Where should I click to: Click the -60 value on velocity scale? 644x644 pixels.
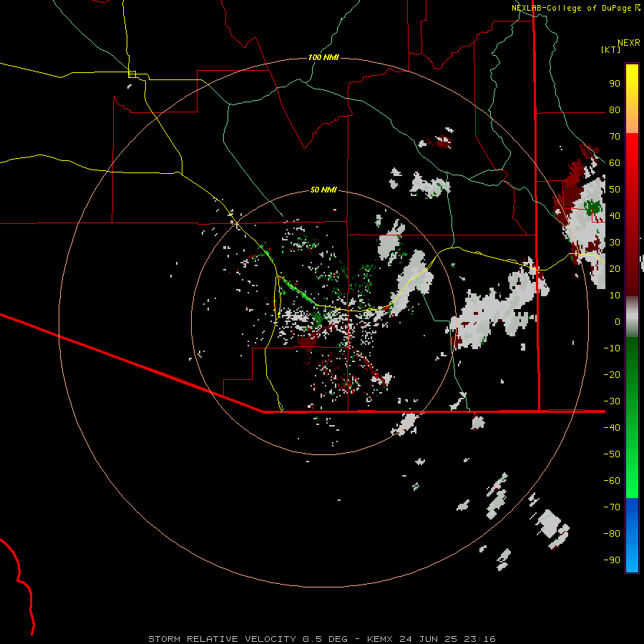pyautogui.click(x=612, y=481)
